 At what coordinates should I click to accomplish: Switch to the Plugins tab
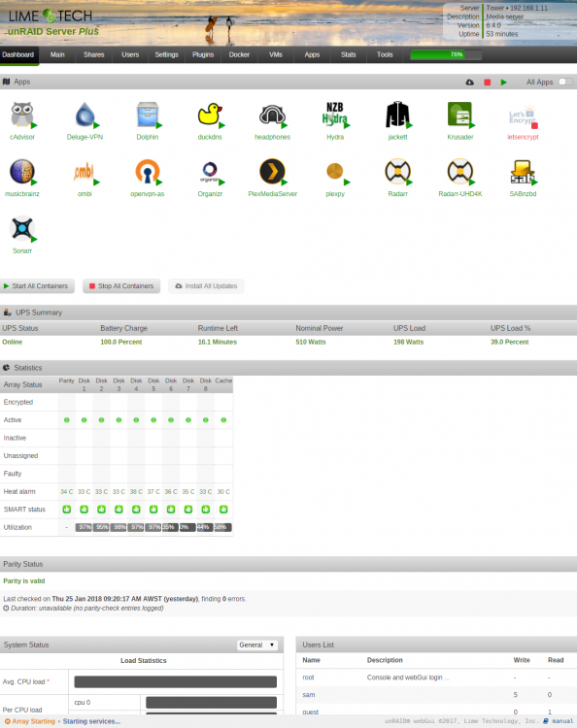[203, 54]
